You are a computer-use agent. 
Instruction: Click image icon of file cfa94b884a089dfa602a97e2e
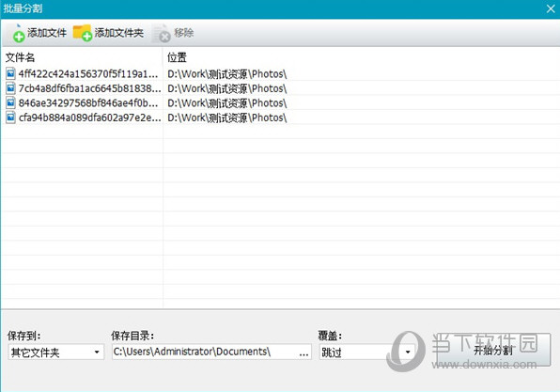pos(10,118)
